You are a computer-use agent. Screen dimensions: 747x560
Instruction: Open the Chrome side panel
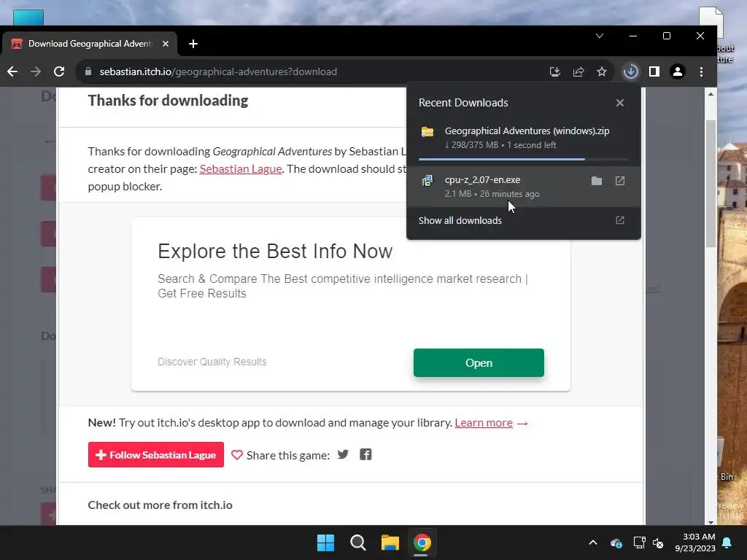tap(654, 72)
